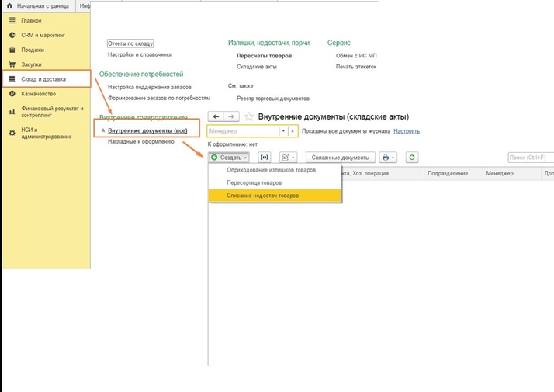The width and height of the screenshot is (554, 392).
Task: Click the Связанные документы button
Action: (x=341, y=157)
